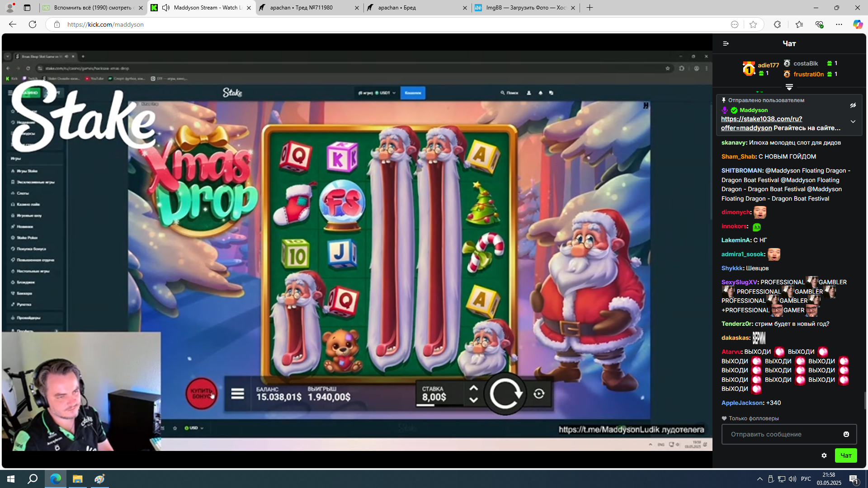
Task: Click SexySlugXV's username in chat
Action: pyautogui.click(x=739, y=282)
